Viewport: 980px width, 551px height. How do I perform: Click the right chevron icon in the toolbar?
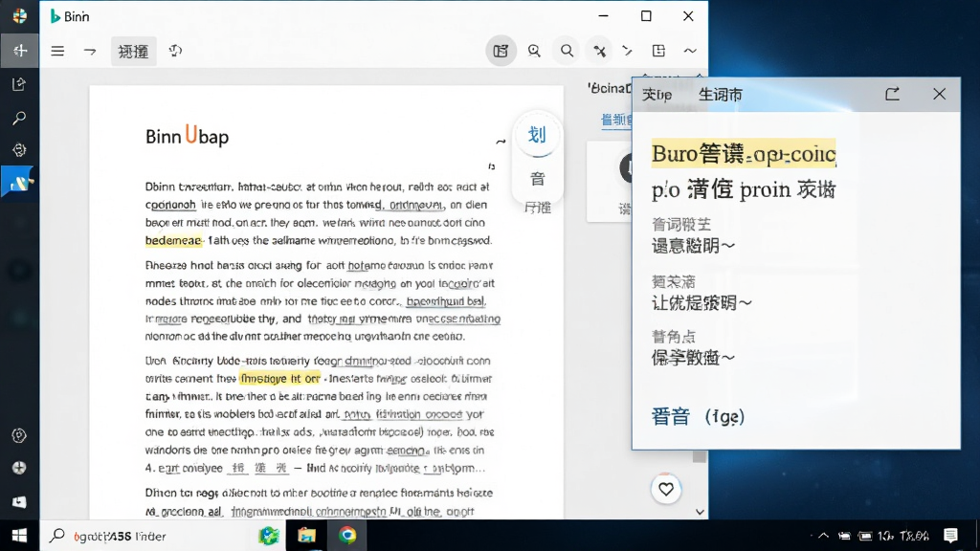(x=627, y=51)
